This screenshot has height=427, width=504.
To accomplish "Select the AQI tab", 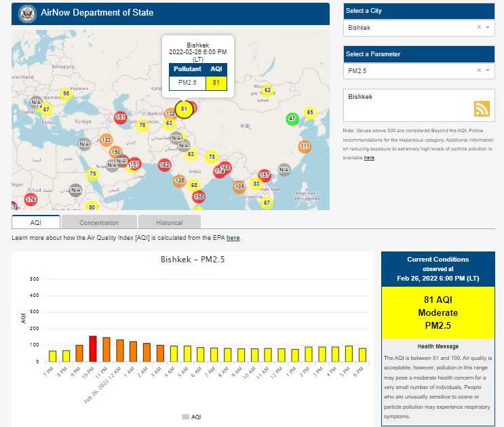I will pos(36,222).
